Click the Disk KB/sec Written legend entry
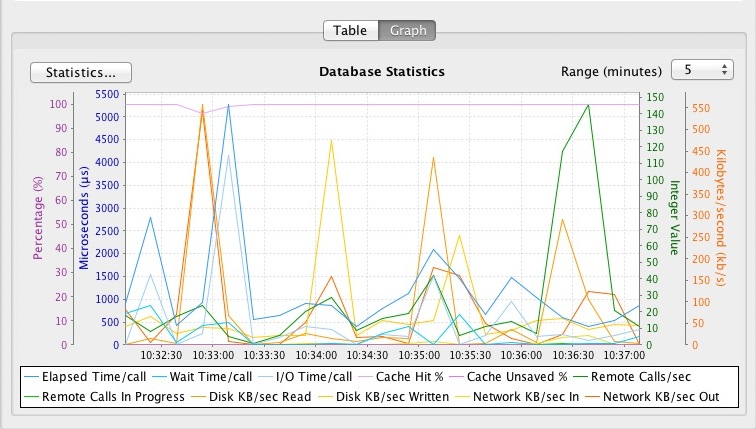 [384, 397]
